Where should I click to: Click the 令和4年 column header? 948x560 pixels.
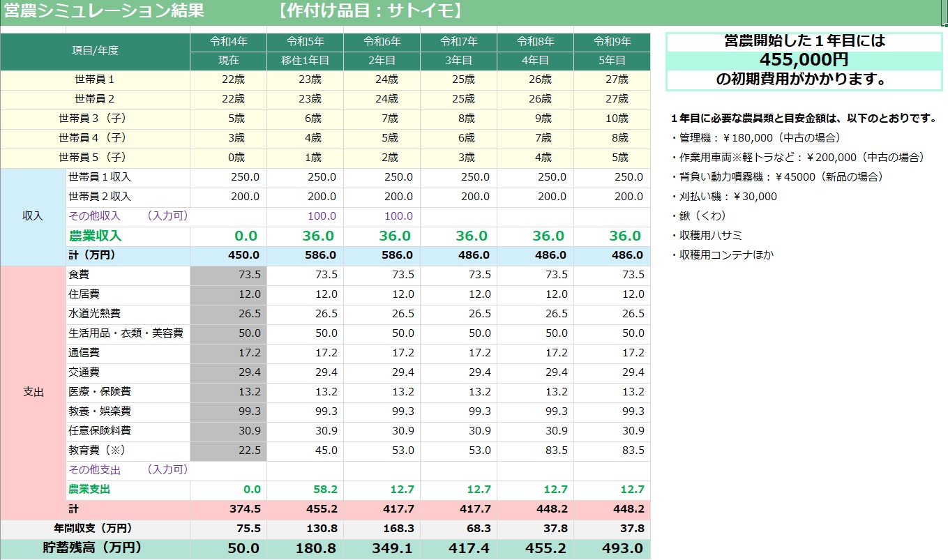[228, 41]
